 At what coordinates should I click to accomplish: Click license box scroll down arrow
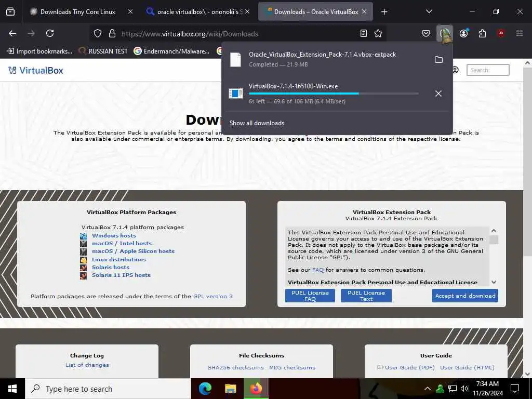click(494, 282)
